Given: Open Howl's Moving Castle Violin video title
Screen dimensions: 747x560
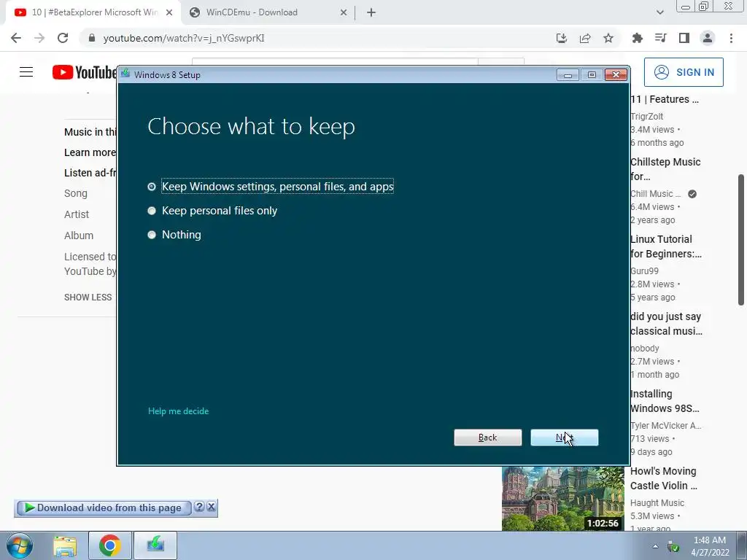Looking at the screenshot, I should point(663,478).
